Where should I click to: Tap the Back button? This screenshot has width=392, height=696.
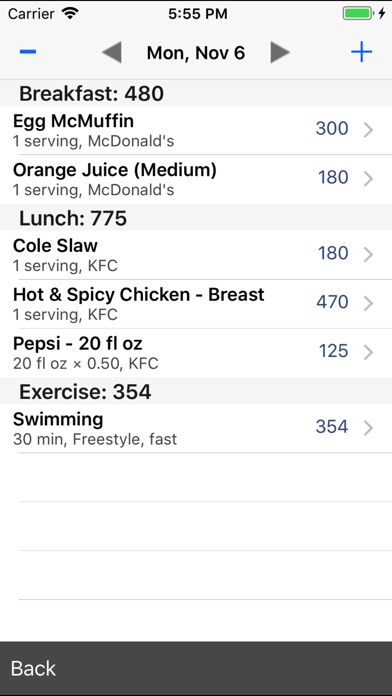(33, 668)
